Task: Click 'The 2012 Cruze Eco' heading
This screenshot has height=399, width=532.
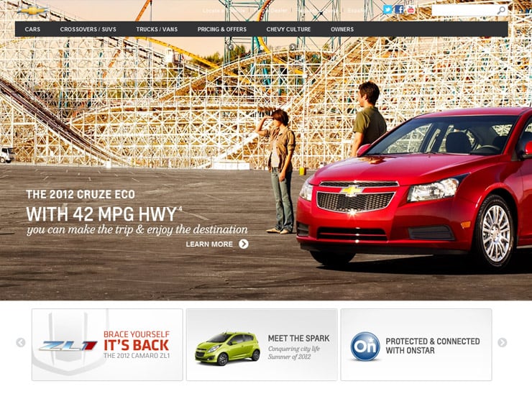Action: point(81,194)
